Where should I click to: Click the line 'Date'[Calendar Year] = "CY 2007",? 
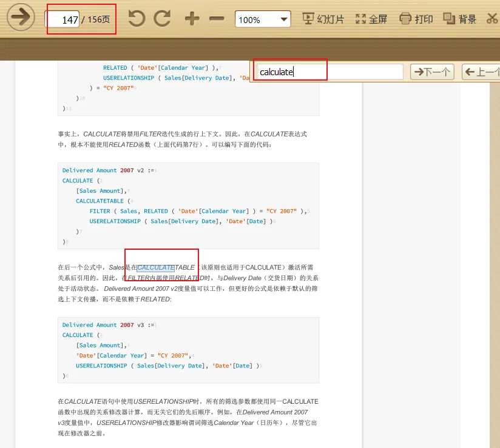coord(134,356)
